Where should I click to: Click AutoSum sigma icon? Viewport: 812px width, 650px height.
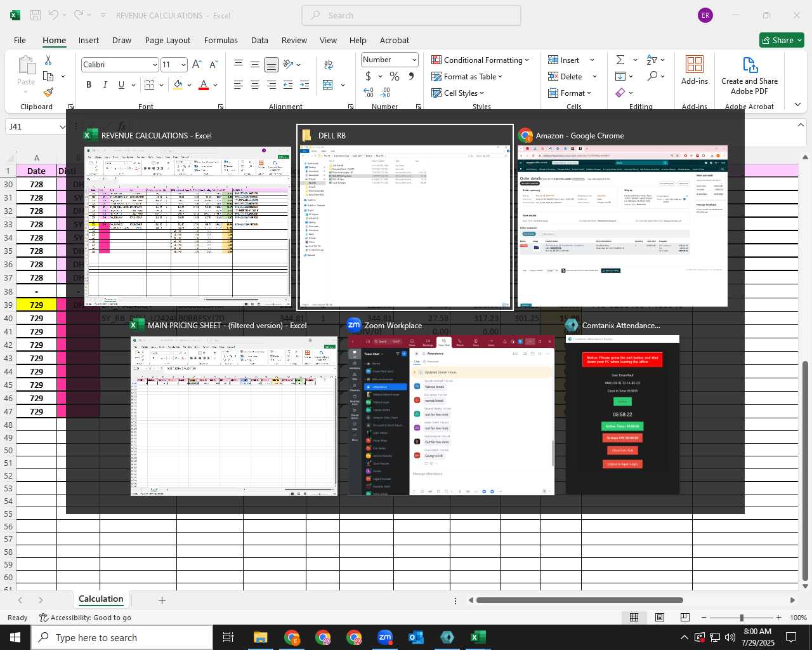point(620,60)
